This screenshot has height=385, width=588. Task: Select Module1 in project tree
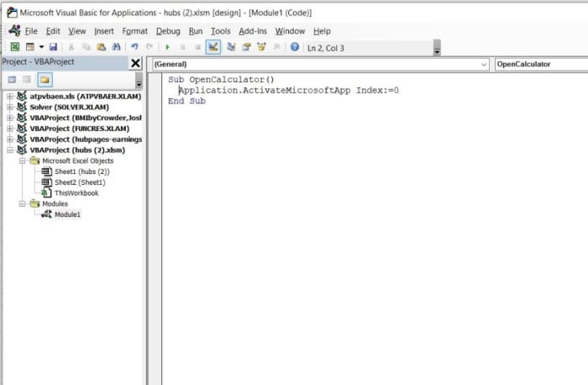67,214
